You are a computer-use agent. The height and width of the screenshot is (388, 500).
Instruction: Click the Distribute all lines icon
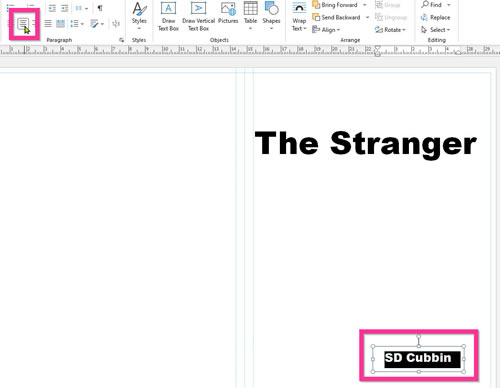coord(60,24)
